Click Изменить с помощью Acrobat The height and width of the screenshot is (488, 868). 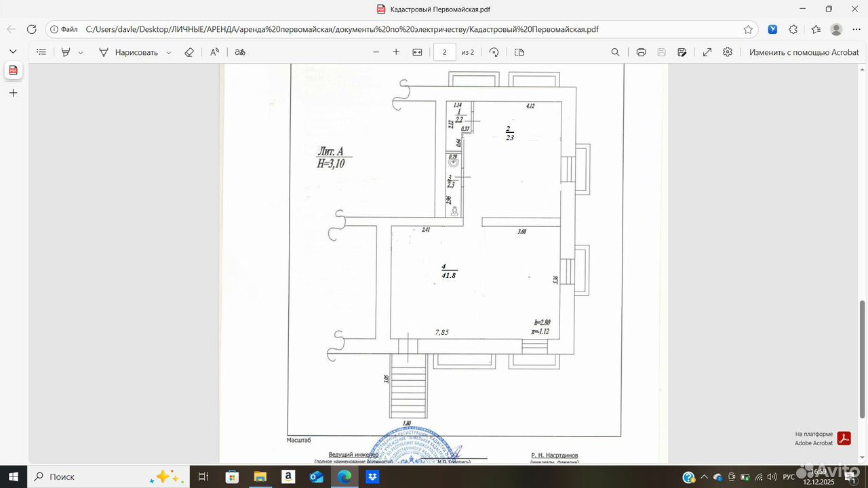804,52
